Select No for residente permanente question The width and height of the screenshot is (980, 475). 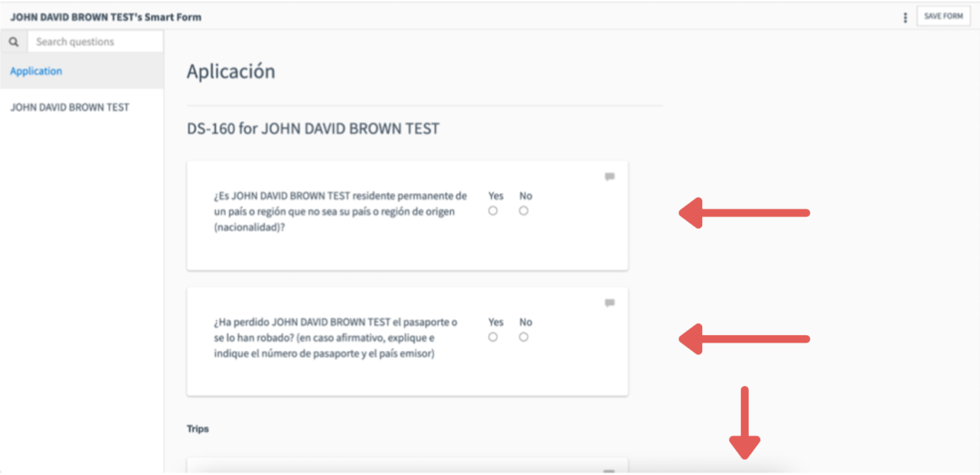(524, 211)
